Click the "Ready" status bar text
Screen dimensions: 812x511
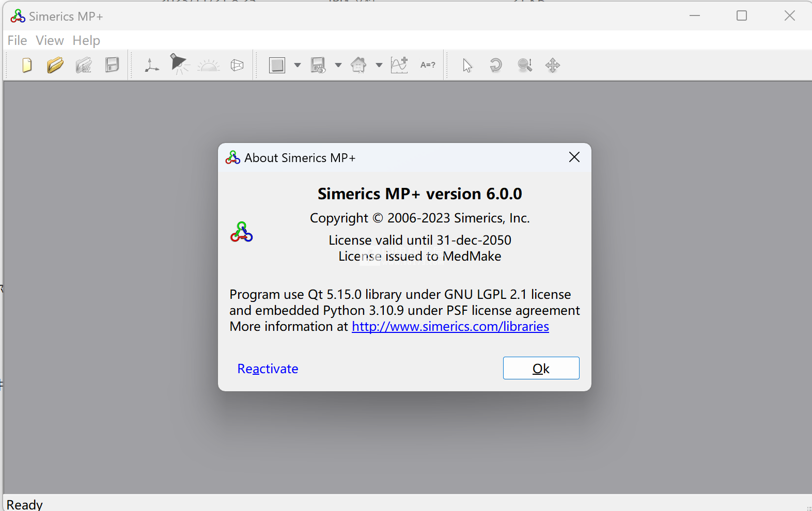[24, 504]
